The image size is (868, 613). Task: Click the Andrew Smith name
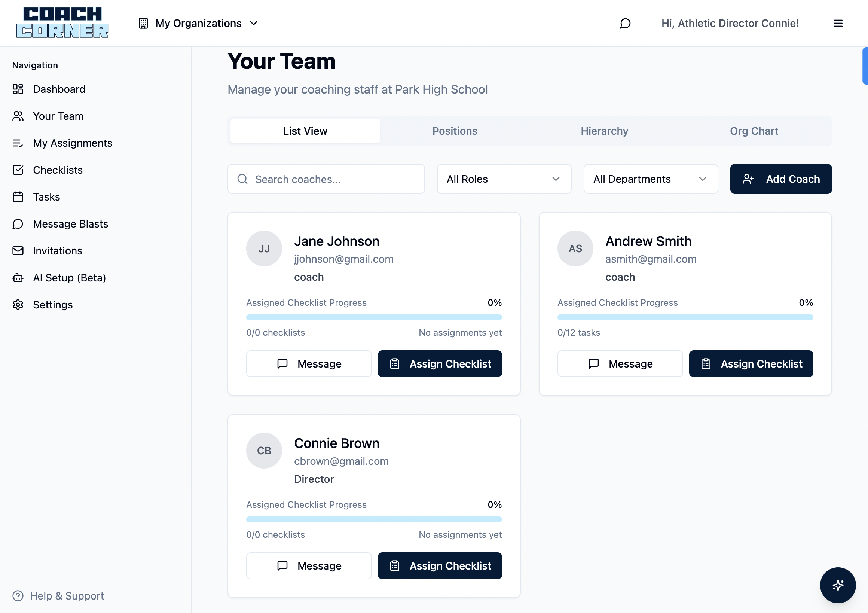click(x=648, y=241)
